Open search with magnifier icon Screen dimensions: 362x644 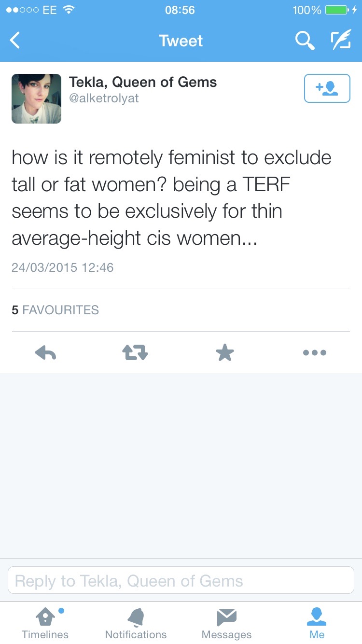[305, 41]
